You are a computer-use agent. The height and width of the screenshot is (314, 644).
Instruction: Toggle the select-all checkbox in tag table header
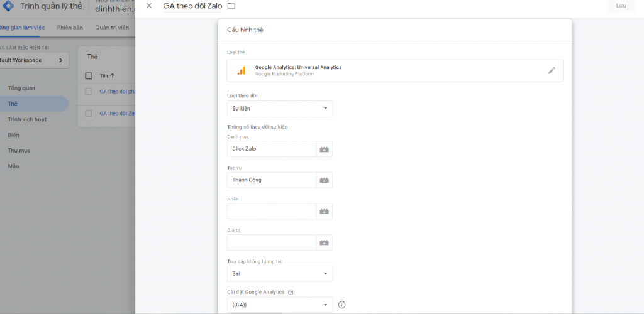(89, 76)
